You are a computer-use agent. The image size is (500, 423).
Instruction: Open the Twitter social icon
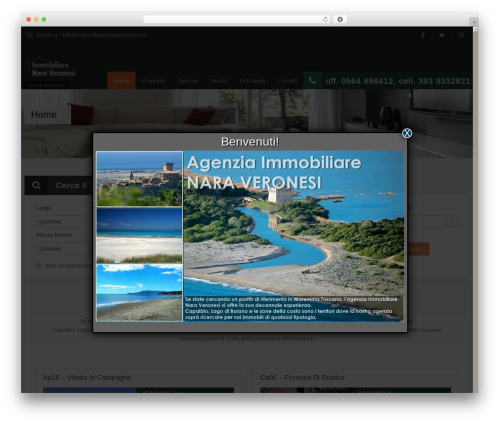pyautogui.click(x=442, y=35)
